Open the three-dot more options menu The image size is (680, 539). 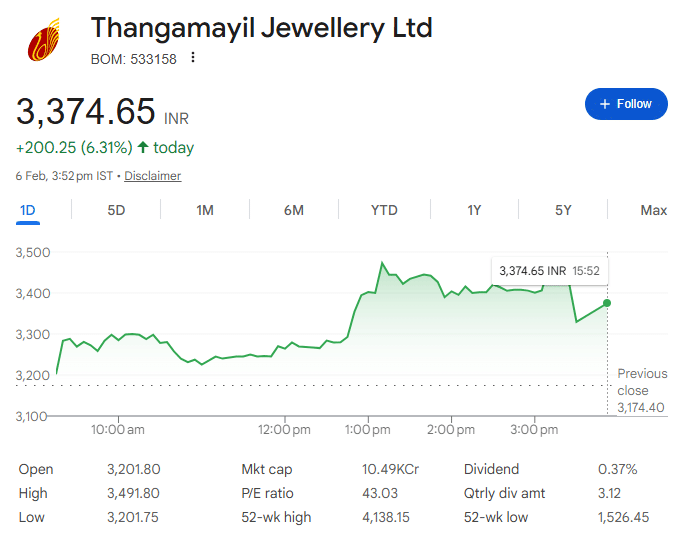[x=193, y=58]
